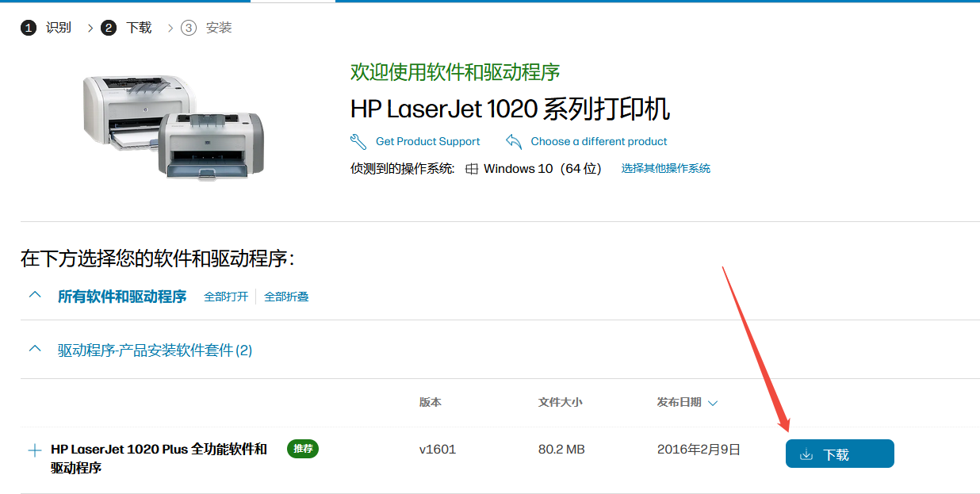The width and height of the screenshot is (980, 494).
Task: Collapse the 驱动程序-产品安装软件套件 chevron
Action: tap(34, 349)
